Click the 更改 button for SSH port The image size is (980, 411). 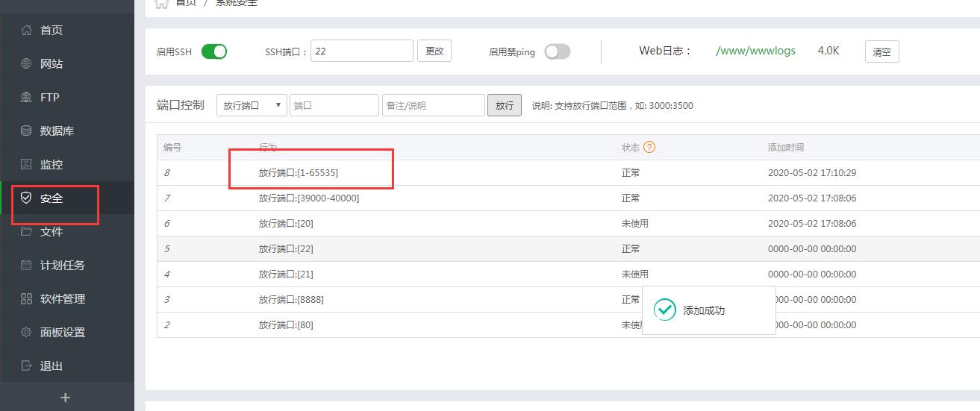click(x=434, y=51)
